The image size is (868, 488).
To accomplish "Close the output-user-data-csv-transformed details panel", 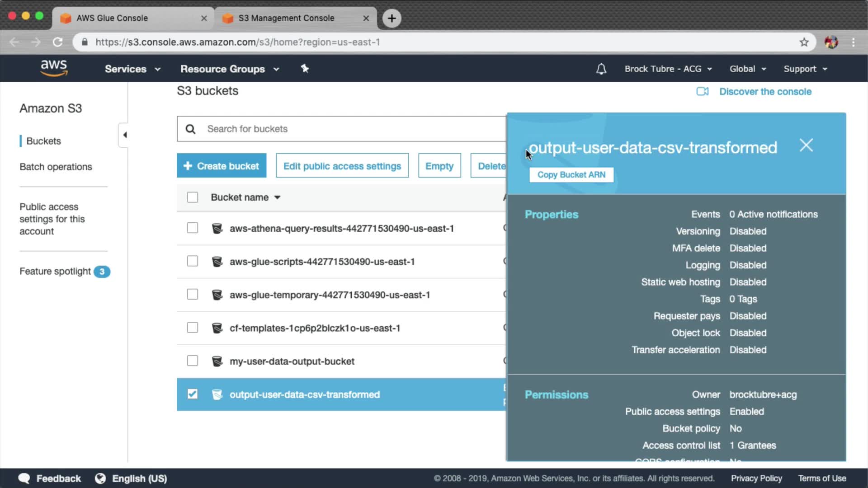I will [x=806, y=145].
